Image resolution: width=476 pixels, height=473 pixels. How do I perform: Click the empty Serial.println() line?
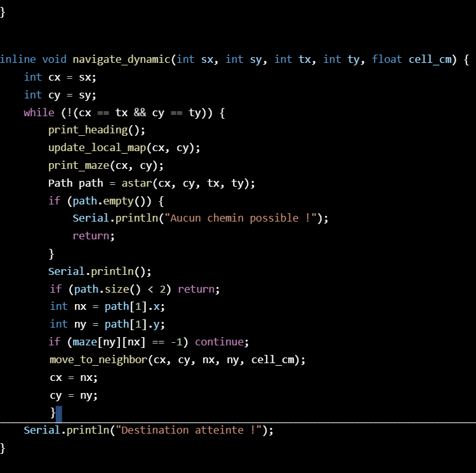click(100, 271)
